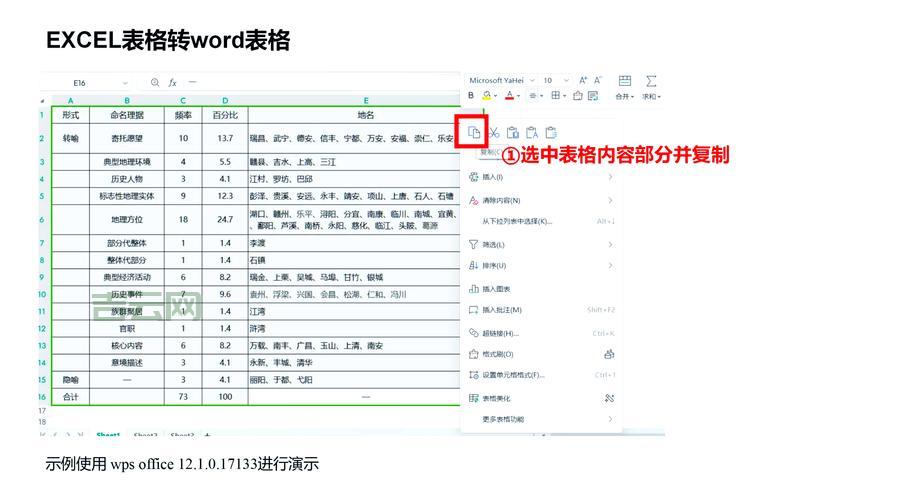Switch to the Sheet3 tab
This screenshot has width=914, height=500.
pyautogui.click(x=182, y=435)
